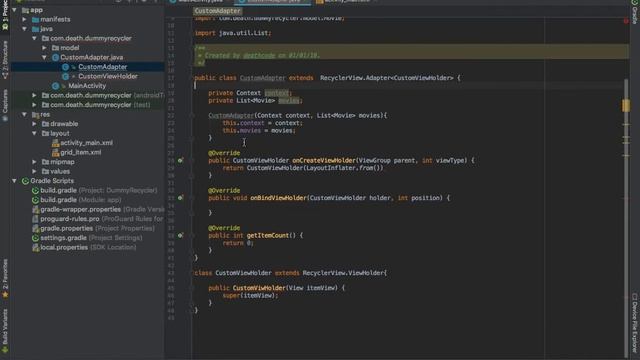Collapse the main com.death.dummyrecycler package
This screenshot has width=640, height=360.
35,38
